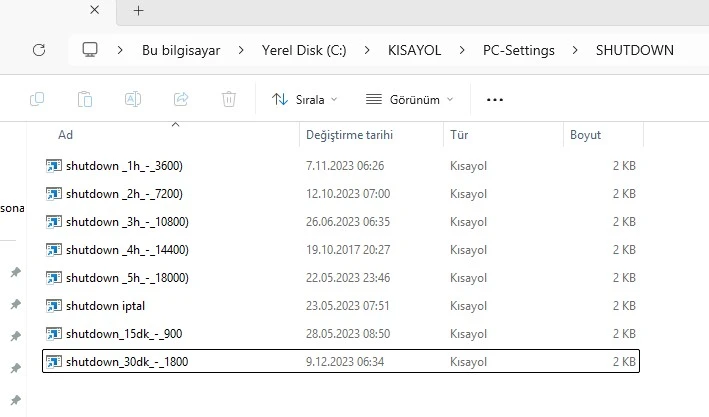Image resolution: width=709 pixels, height=417 pixels.
Task: Click the refresh icon beside the address bar
Action: [39, 50]
